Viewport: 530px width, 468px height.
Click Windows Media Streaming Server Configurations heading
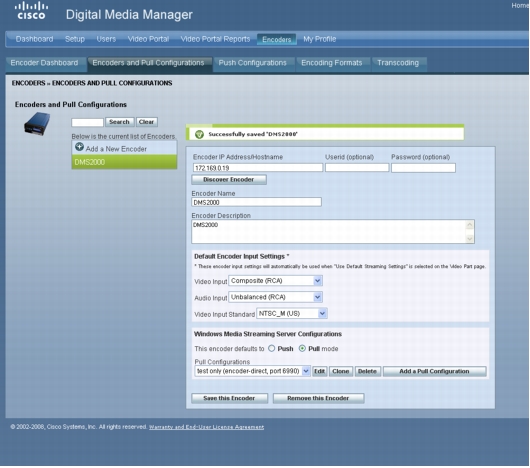coord(268,334)
